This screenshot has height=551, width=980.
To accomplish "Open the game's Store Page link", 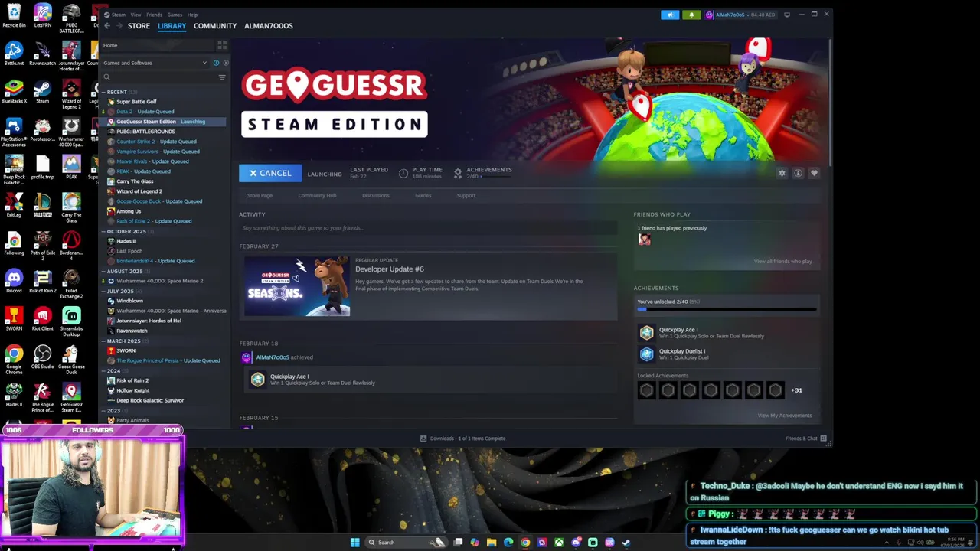I will pyautogui.click(x=260, y=195).
